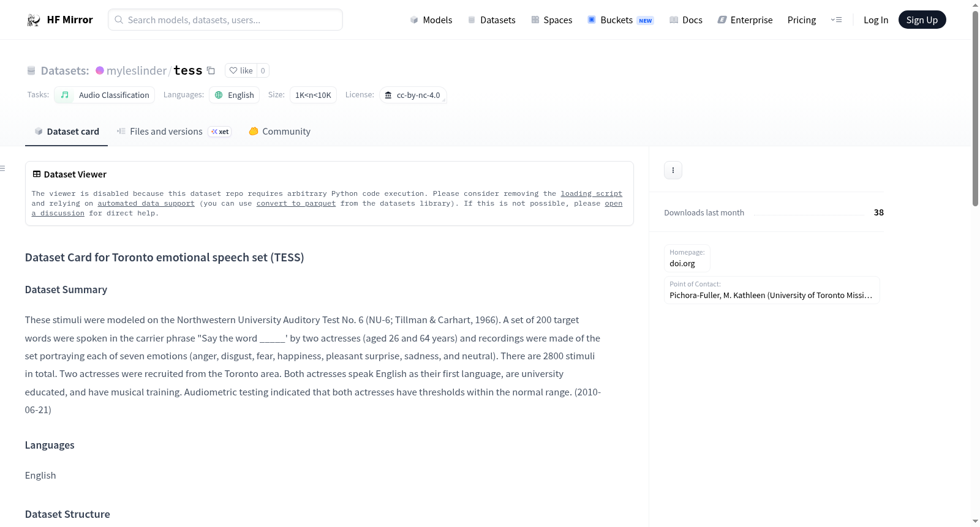Focus the search models, datasets, users field
Image resolution: width=980 pixels, height=527 pixels.
point(225,20)
